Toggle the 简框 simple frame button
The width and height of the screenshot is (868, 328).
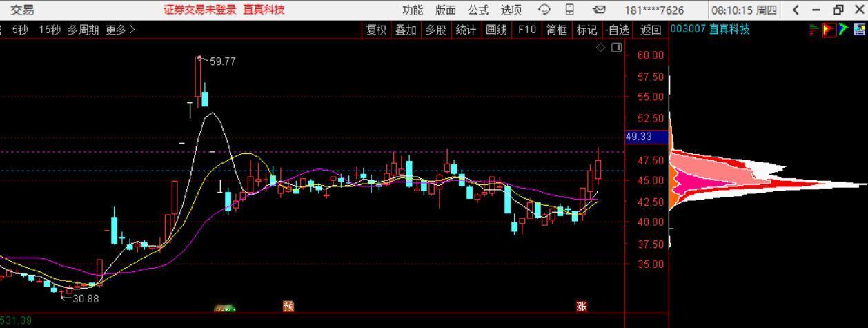pyautogui.click(x=557, y=30)
